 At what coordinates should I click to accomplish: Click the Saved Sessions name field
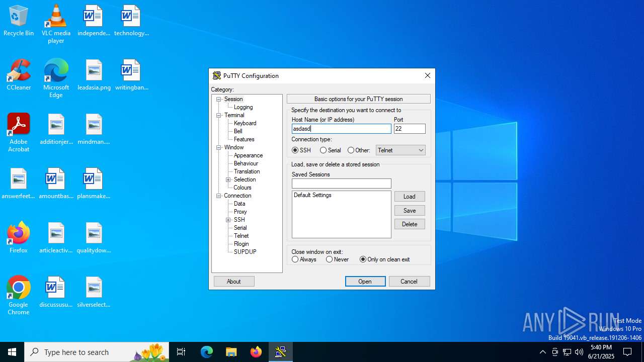pos(342,184)
